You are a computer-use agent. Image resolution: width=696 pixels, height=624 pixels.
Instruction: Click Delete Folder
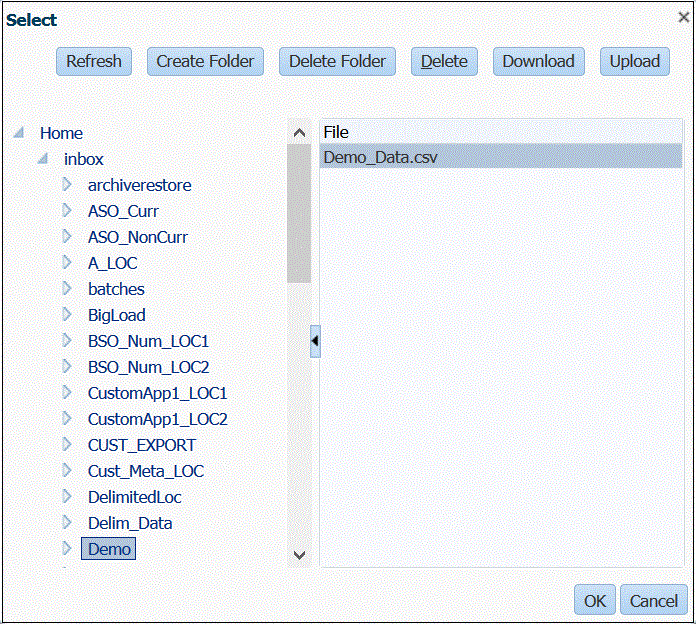click(337, 61)
